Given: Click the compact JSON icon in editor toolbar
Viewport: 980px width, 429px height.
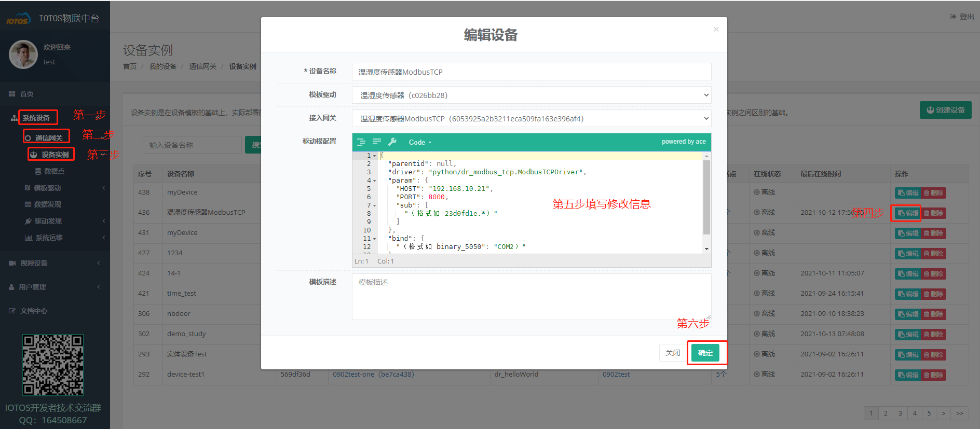Looking at the screenshot, I should (x=377, y=142).
